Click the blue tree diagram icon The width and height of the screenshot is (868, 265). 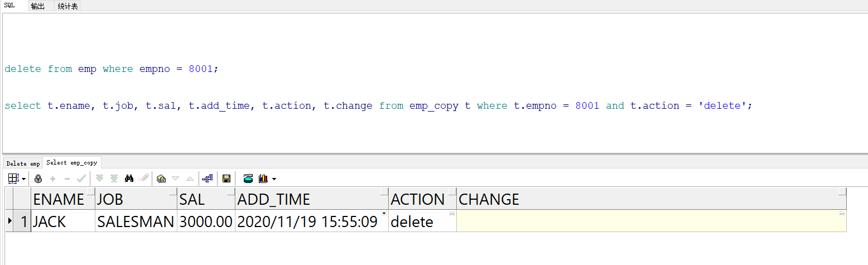pos(208,179)
